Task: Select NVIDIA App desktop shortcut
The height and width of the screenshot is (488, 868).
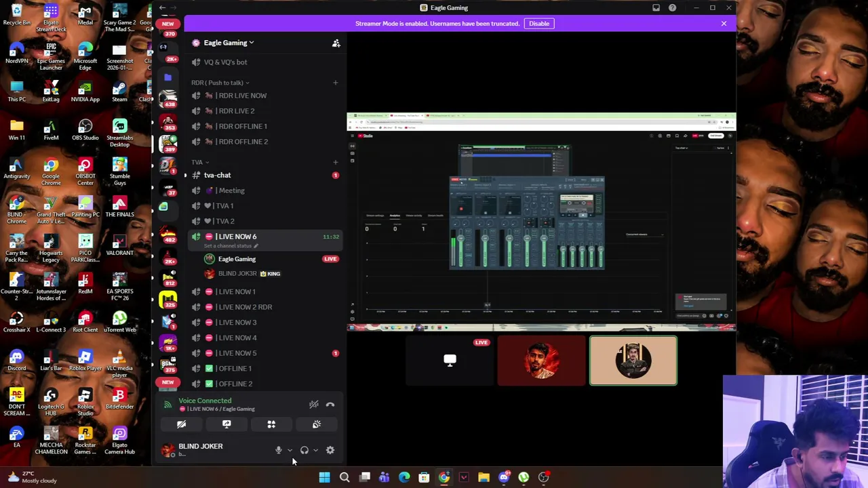Action: 85,91
